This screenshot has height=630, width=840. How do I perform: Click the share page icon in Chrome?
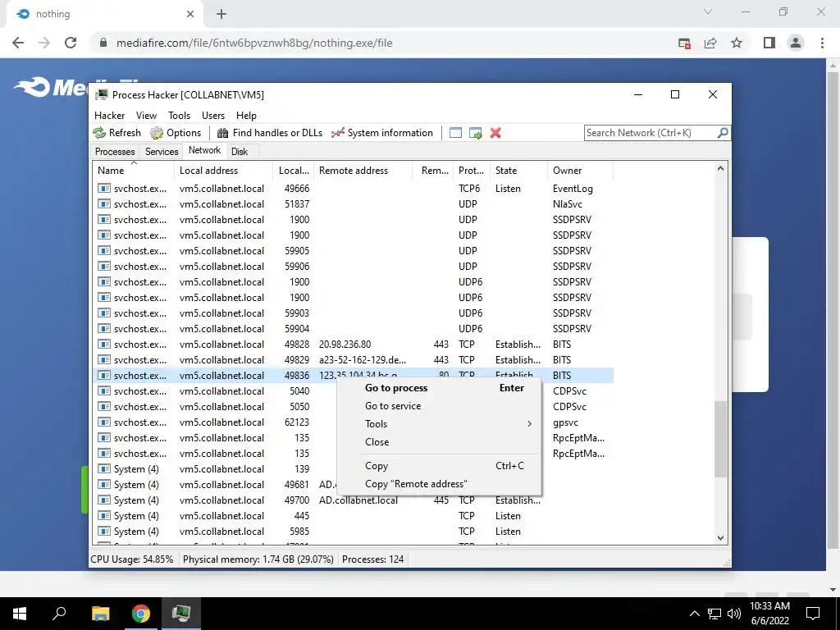click(x=710, y=43)
